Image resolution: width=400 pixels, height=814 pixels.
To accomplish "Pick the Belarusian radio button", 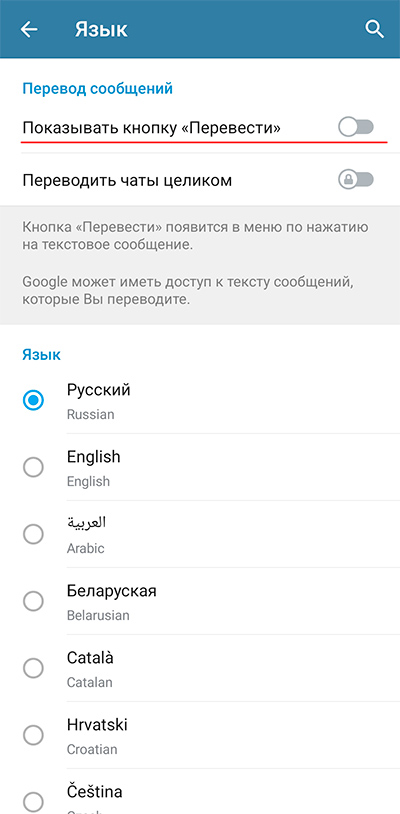I will pos(33,601).
